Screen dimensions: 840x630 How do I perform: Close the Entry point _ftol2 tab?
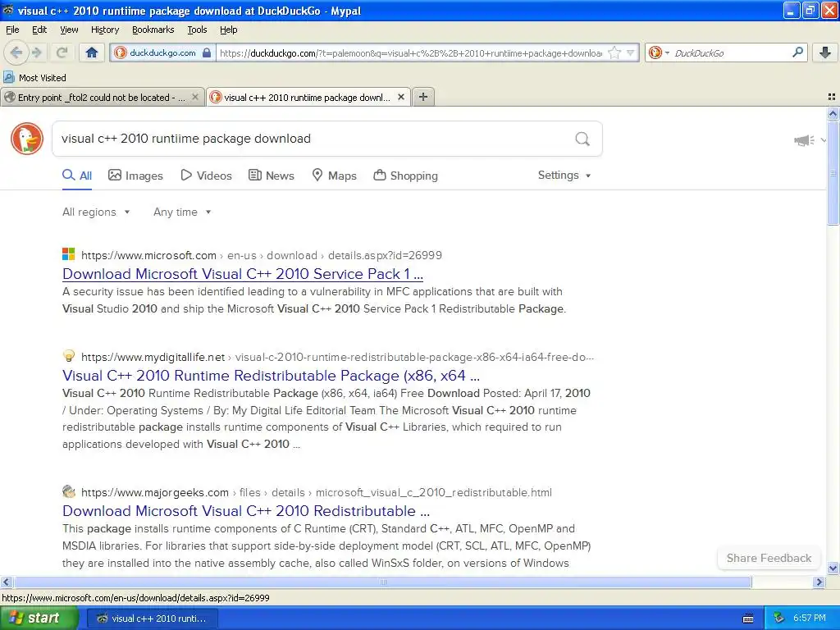pos(195,97)
